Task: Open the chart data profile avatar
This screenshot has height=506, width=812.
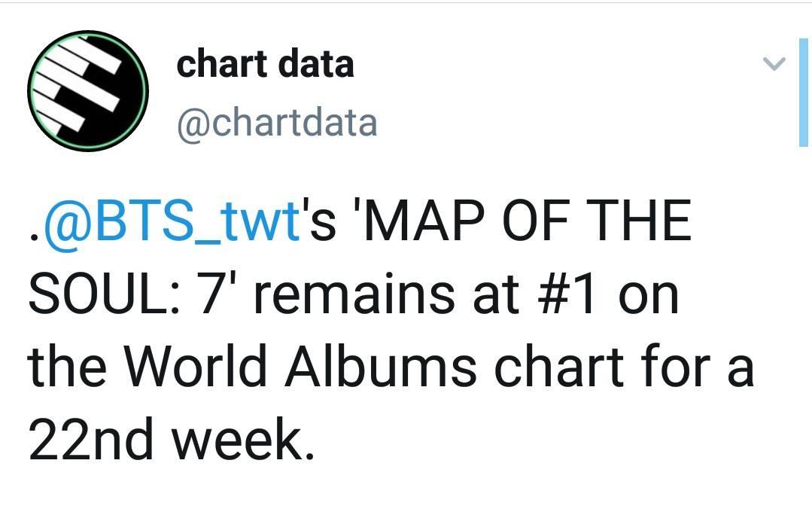Action: coord(88,91)
